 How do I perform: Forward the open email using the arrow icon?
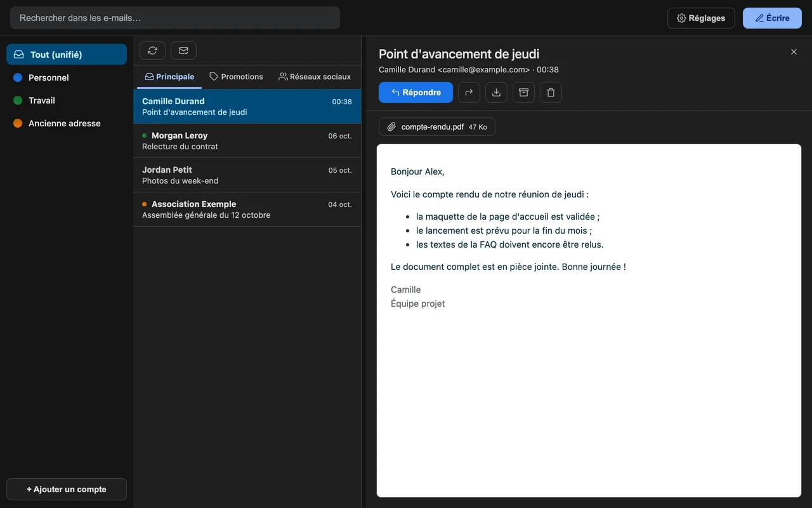tap(469, 92)
